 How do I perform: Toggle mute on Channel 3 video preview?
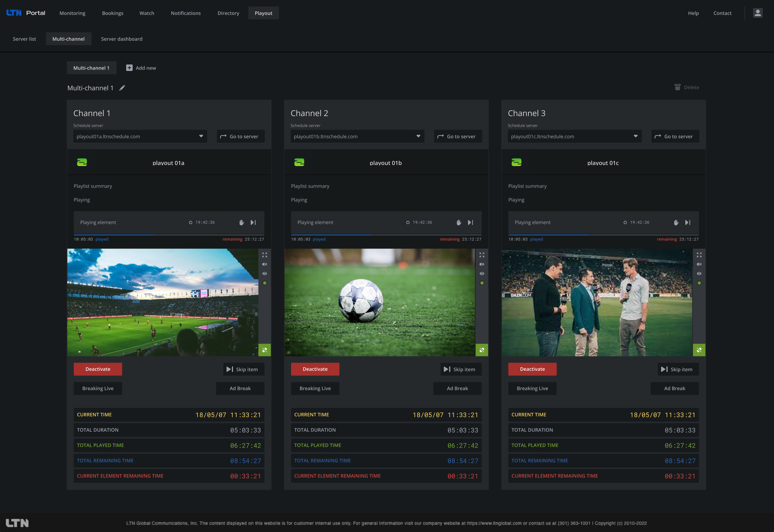point(699,264)
